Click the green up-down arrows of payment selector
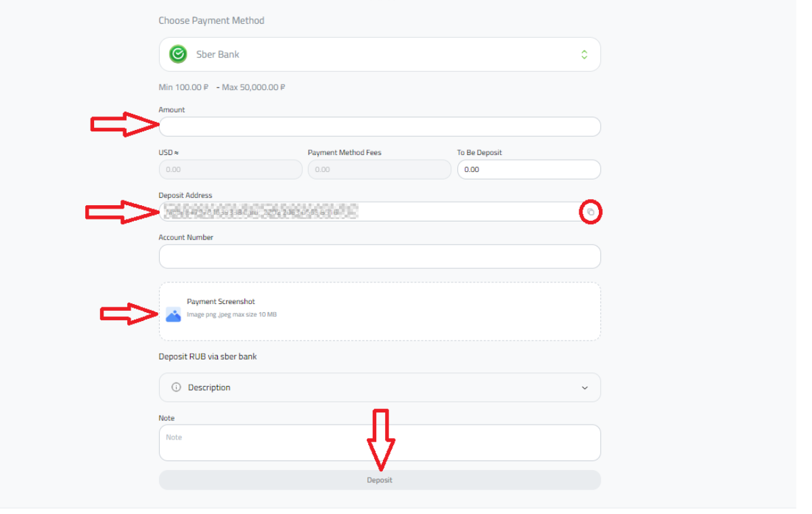This screenshot has width=812, height=514. (584, 54)
